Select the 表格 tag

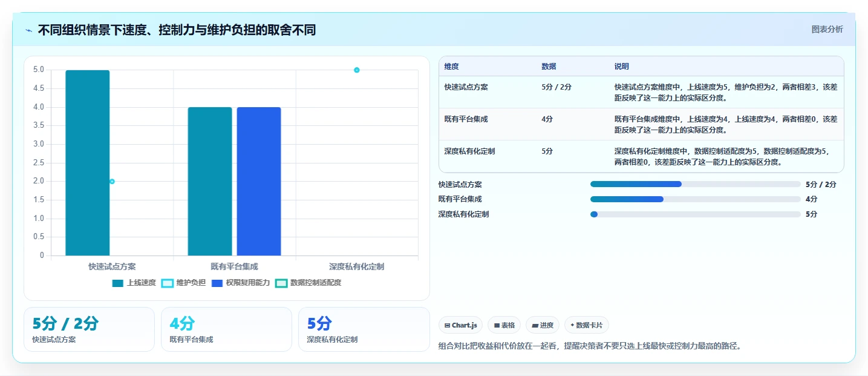coord(504,325)
